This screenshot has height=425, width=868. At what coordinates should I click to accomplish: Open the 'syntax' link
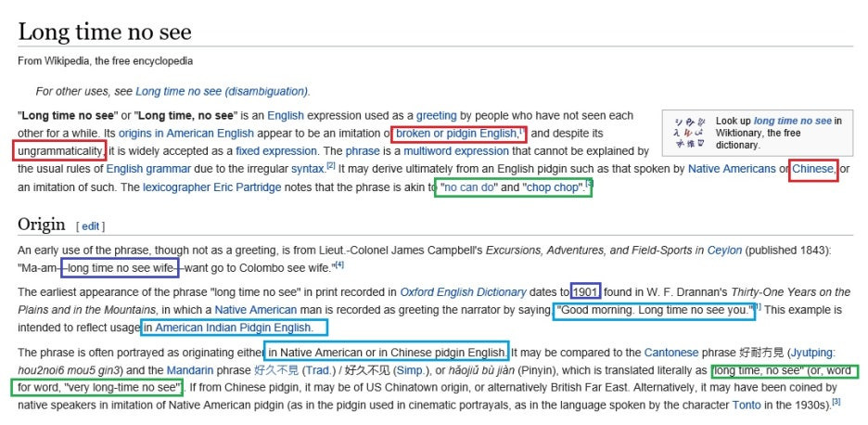[307, 169]
